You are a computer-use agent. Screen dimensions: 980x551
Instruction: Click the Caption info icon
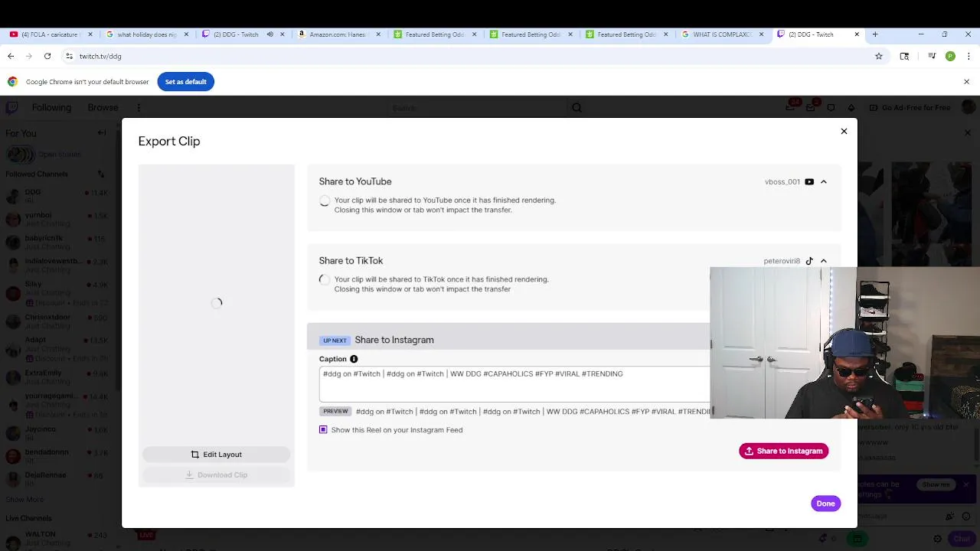pos(354,359)
